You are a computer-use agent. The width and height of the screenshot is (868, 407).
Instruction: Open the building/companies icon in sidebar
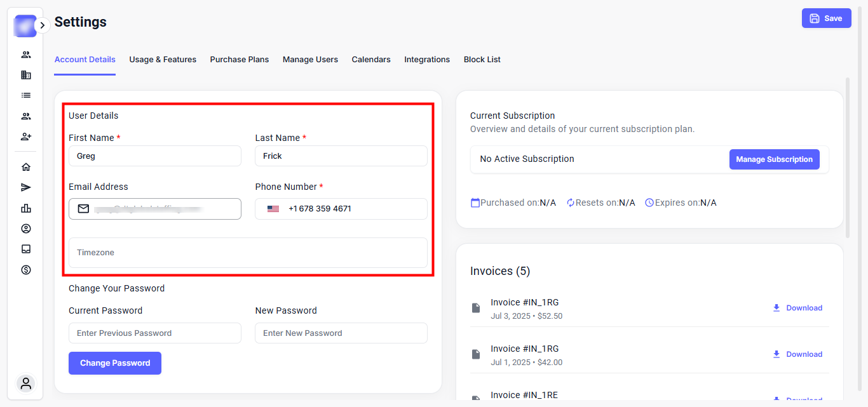(26, 75)
